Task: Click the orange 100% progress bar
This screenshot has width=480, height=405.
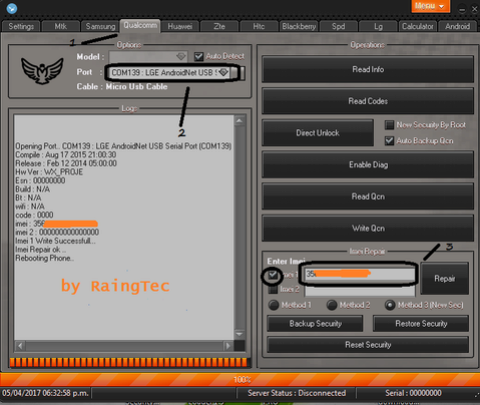Action: point(240,379)
